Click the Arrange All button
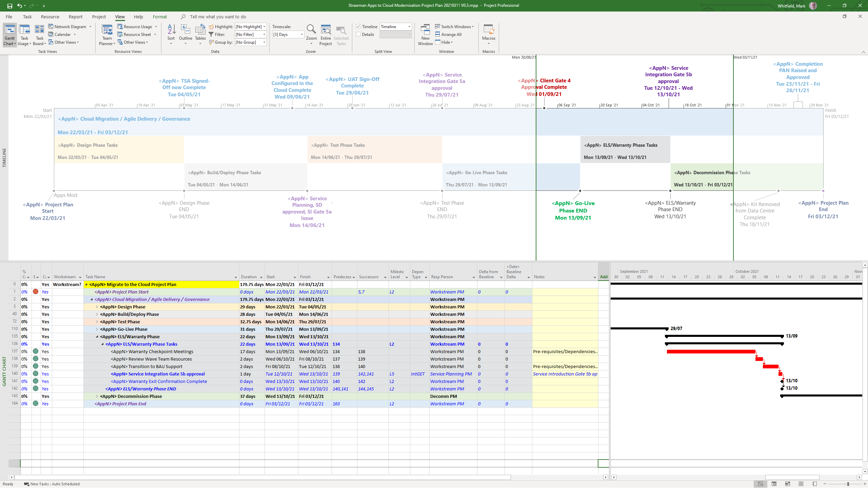Screen dimensions: 868x488 [448, 34]
